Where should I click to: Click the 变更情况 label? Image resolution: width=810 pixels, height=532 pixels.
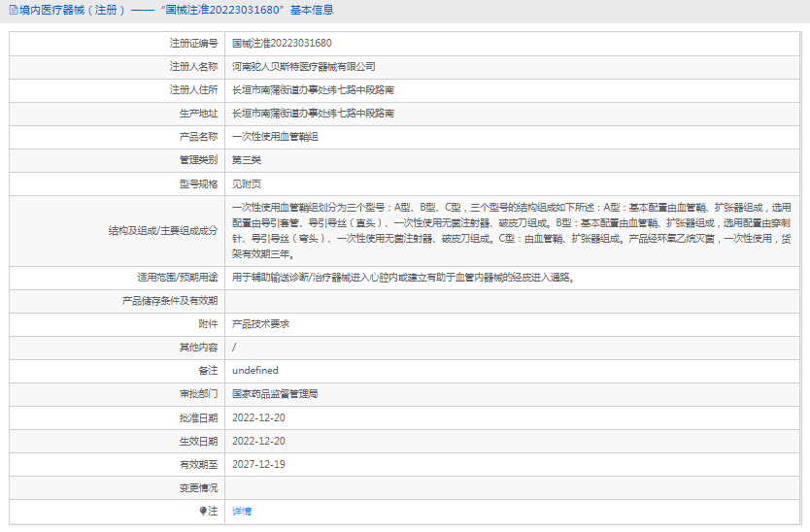(x=198, y=487)
